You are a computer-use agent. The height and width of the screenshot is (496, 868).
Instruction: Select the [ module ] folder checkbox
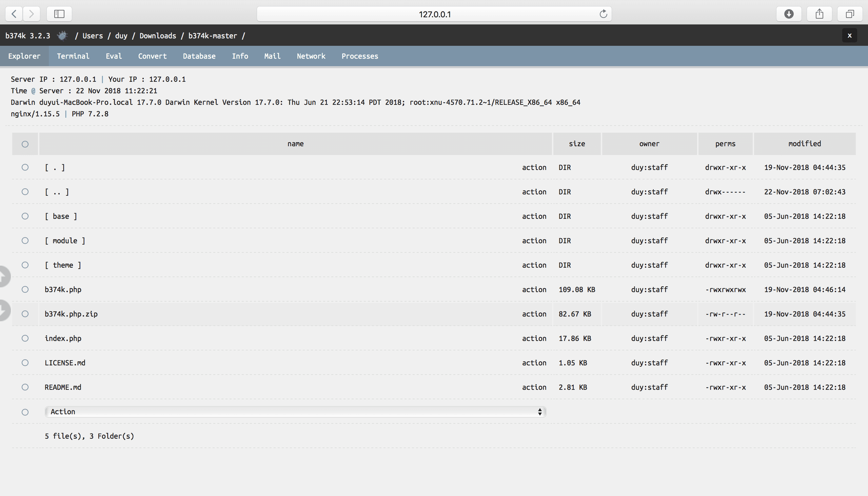click(x=25, y=241)
